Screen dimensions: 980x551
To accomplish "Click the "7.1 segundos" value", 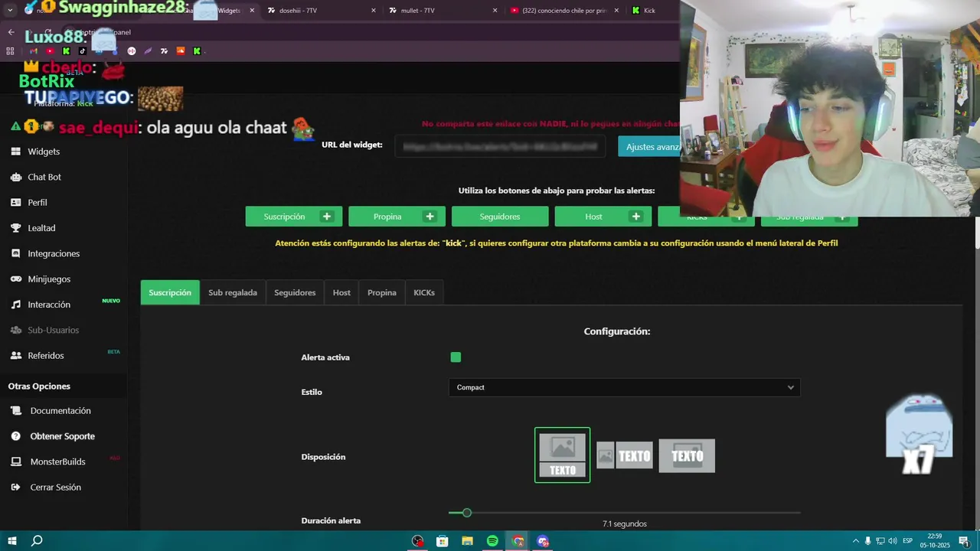I will [x=625, y=524].
